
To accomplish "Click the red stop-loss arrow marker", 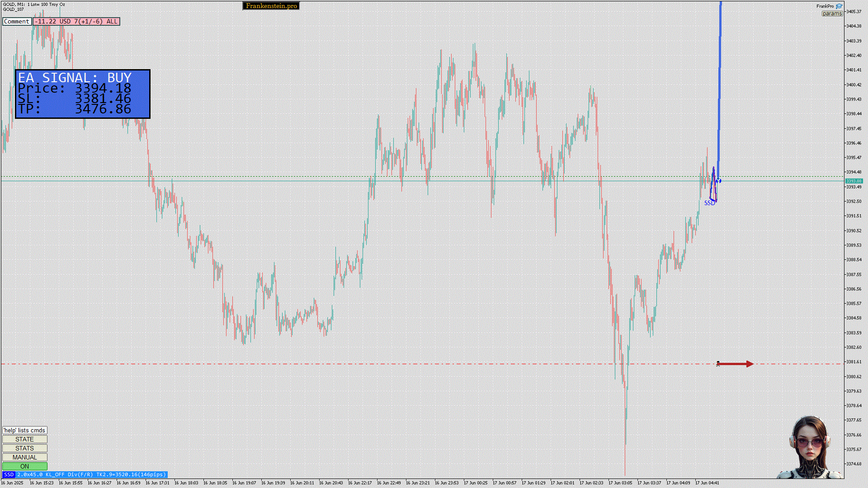I will point(736,364).
